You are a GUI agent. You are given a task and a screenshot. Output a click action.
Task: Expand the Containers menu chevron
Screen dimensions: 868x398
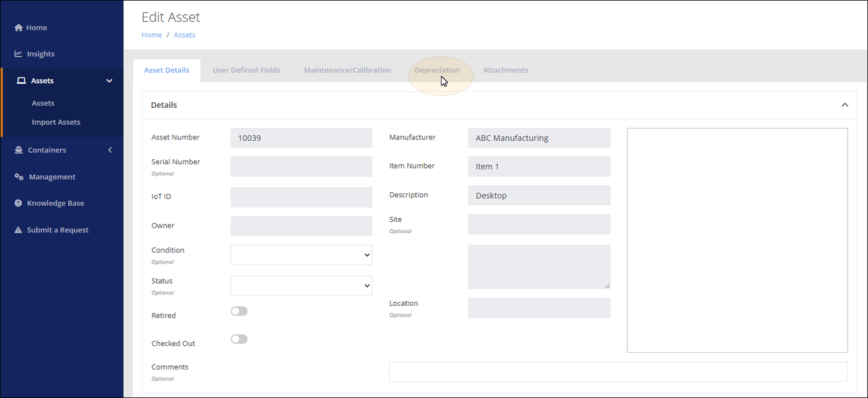110,150
